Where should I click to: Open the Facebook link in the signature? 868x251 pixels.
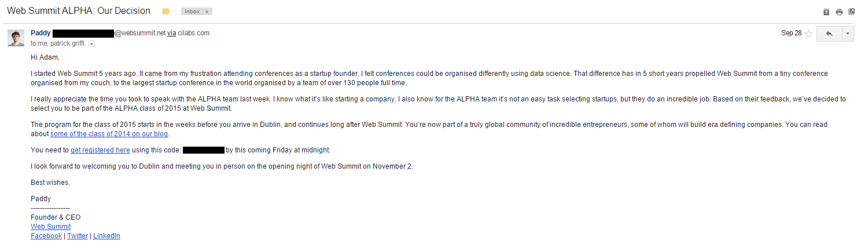coord(46,236)
